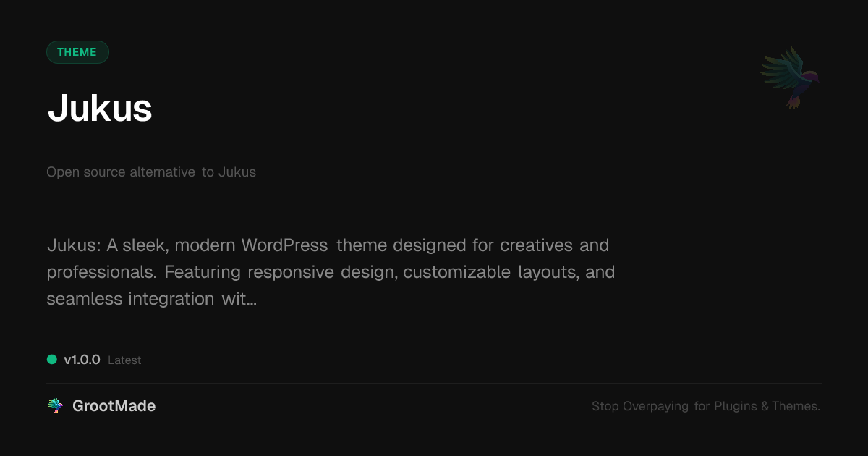Click the green status dot beside v1.0.0

[x=52, y=360]
